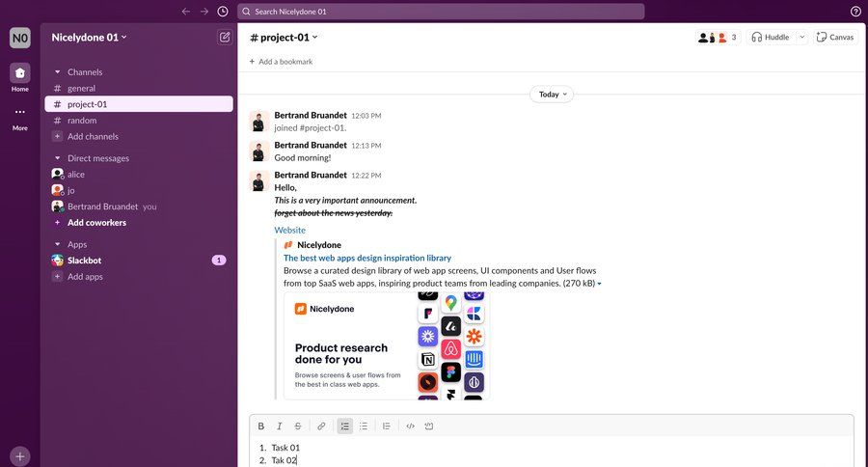Click the new message compose icon

[x=224, y=37]
